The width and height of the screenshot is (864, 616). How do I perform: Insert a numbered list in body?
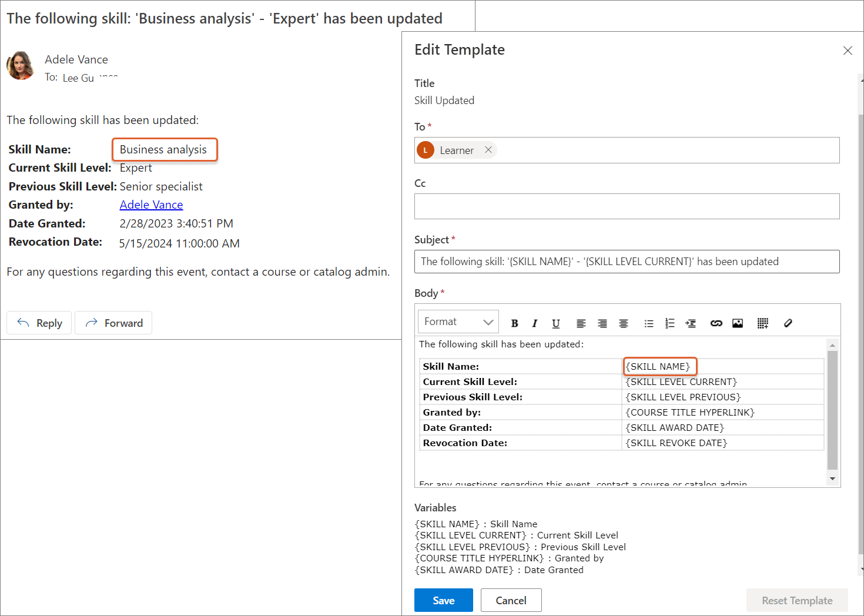coord(669,323)
